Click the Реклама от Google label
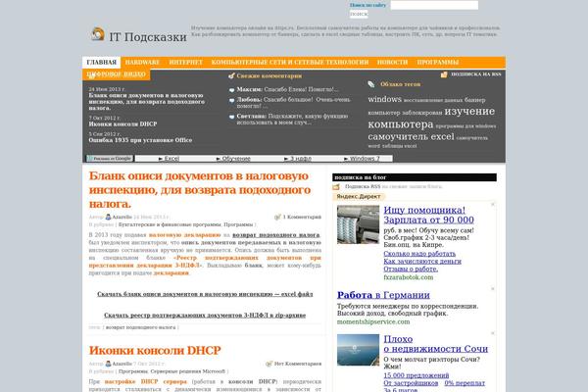 110,159
